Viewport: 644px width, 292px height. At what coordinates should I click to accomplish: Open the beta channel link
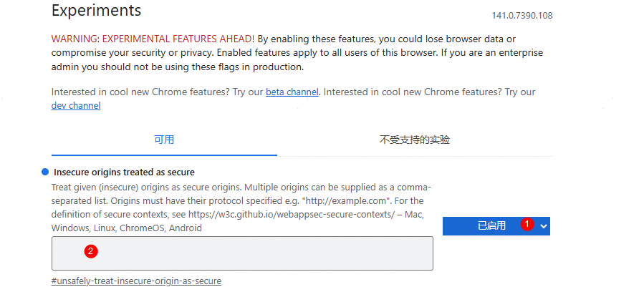(x=292, y=92)
